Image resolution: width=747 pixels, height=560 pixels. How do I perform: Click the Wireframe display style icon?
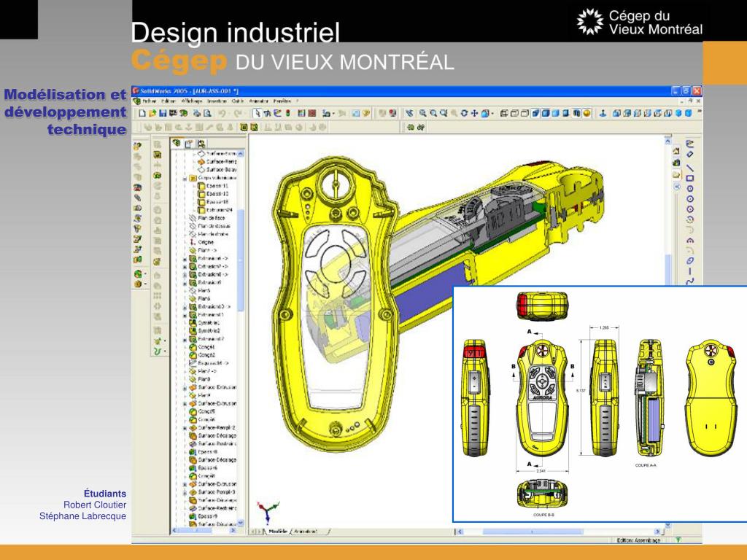[x=504, y=113]
